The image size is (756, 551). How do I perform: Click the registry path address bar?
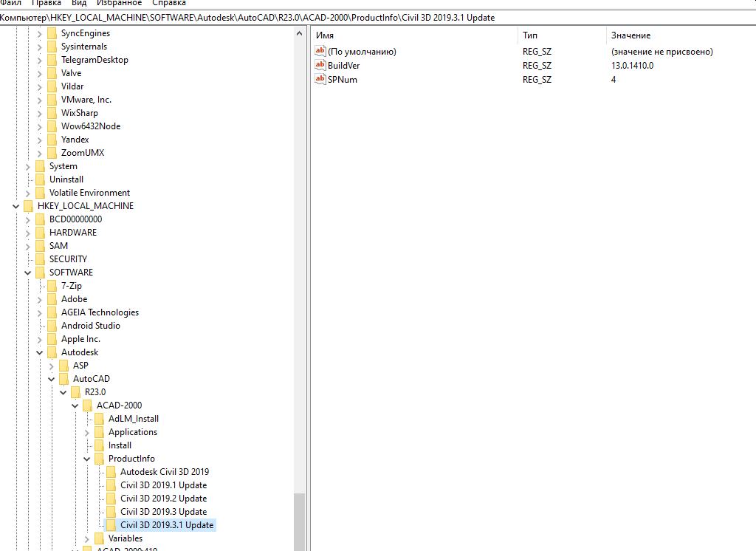[378, 18]
